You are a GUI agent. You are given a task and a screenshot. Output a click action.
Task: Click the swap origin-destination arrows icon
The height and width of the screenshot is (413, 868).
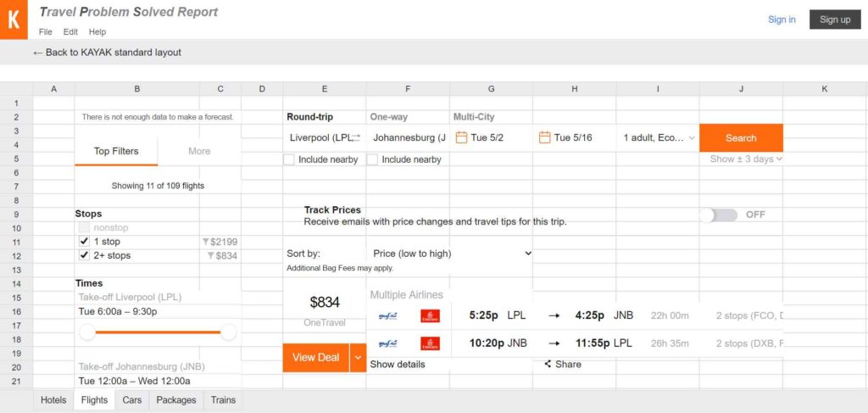pyautogui.click(x=355, y=137)
